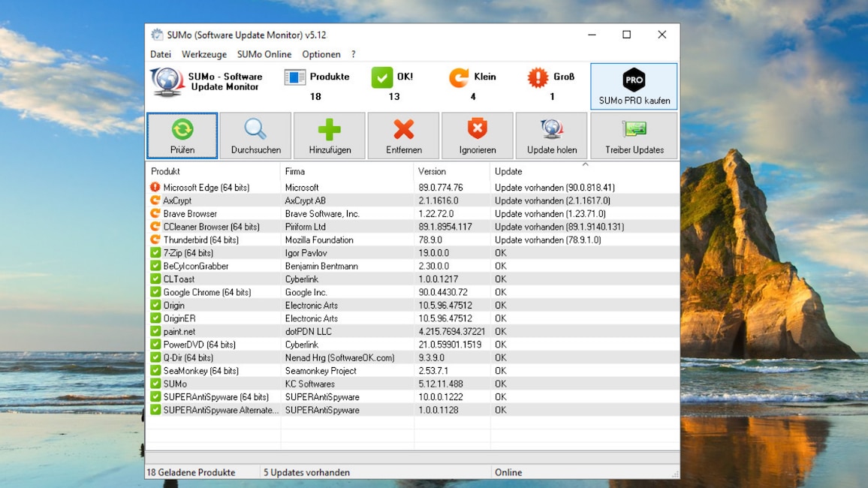Screen dimensions: 868x488
Task: Open the Datei menu
Action: pos(160,54)
